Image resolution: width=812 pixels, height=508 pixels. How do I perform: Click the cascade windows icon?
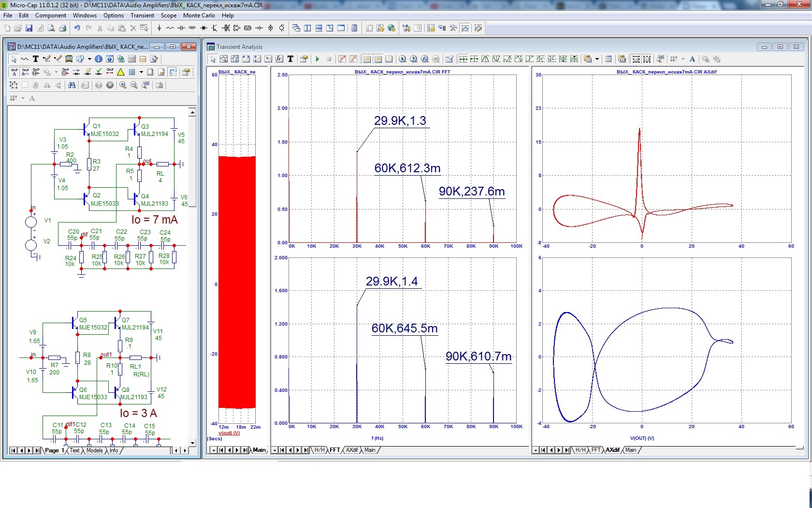pyautogui.click(x=296, y=28)
